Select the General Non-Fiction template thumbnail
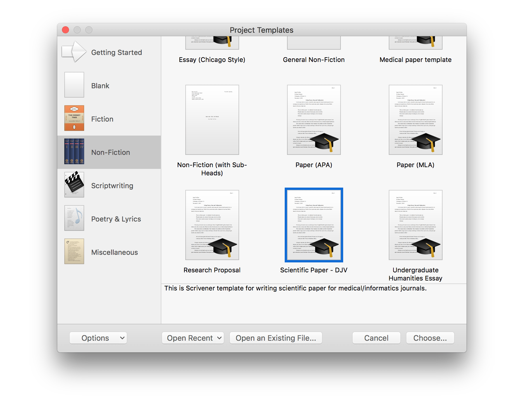The height and width of the screenshot is (405, 532). pos(314,43)
